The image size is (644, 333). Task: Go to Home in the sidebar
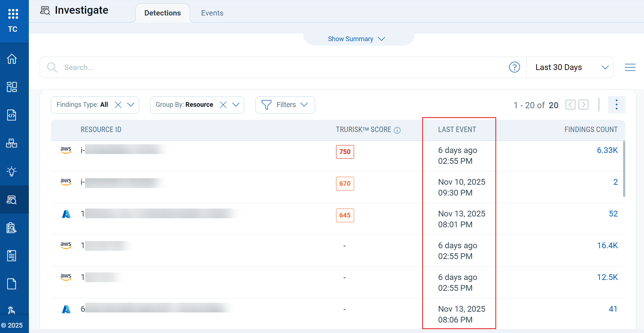pyautogui.click(x=12, y=58)
